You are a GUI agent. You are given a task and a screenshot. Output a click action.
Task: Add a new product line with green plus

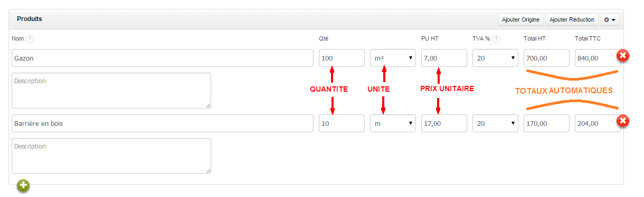23,185
